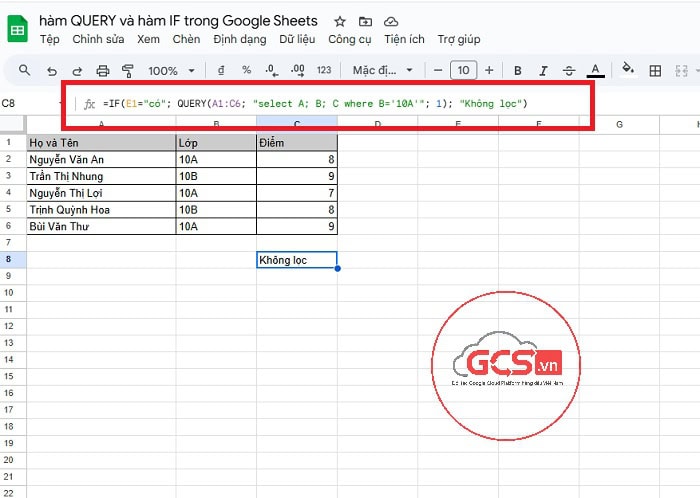The width and height of the screenshot is (700, 498).
Task: Open the 100% zoom dropdown
Action: click(170, 71)
